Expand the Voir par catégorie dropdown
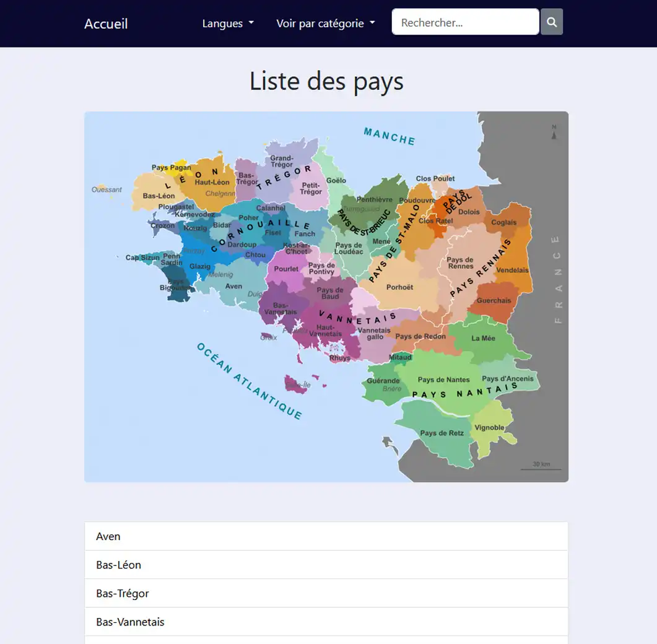Screen dimensions: 657x644 pos(326,24)
